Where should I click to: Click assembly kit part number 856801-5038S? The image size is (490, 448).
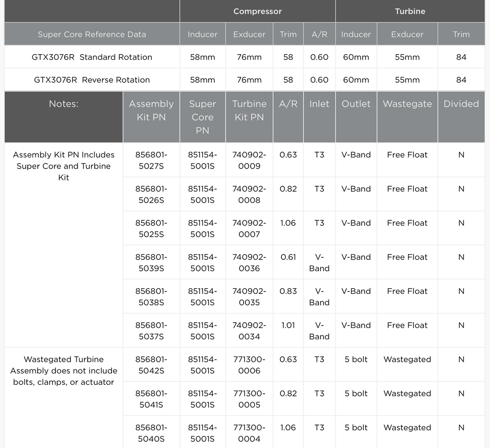(151, 297)
